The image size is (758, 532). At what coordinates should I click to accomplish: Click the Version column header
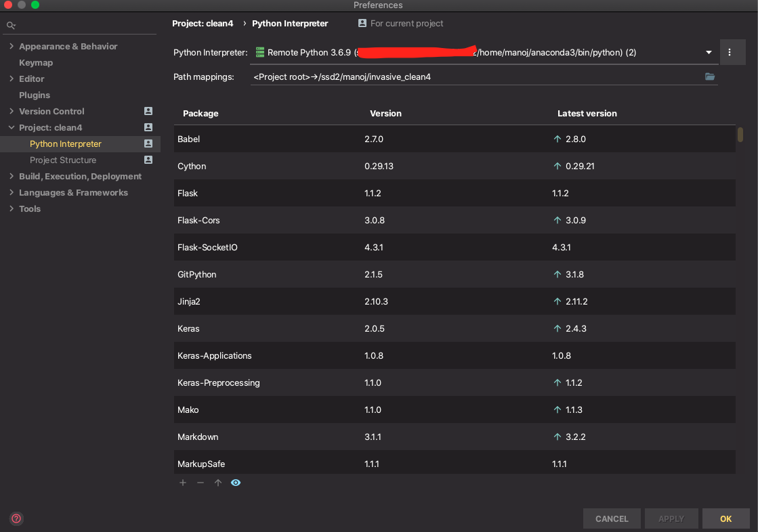pyautogui.click(x=385, y=113)
